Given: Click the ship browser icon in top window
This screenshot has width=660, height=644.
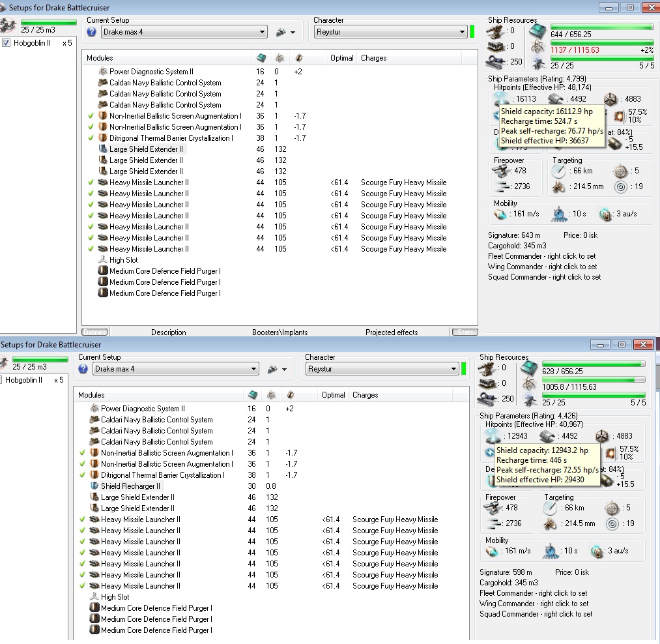Looking at the screenshot, I should point(281,32).
